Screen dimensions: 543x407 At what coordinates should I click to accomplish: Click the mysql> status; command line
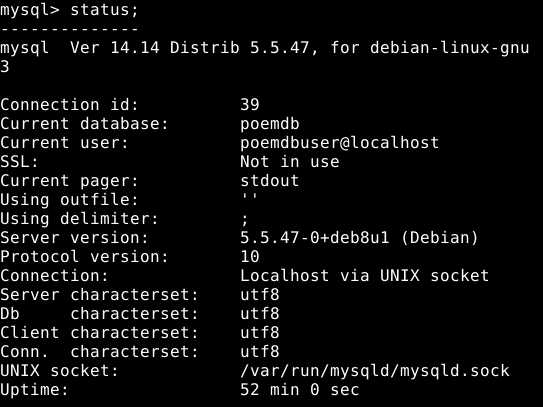pyautogui.click(x=69, y=10)
